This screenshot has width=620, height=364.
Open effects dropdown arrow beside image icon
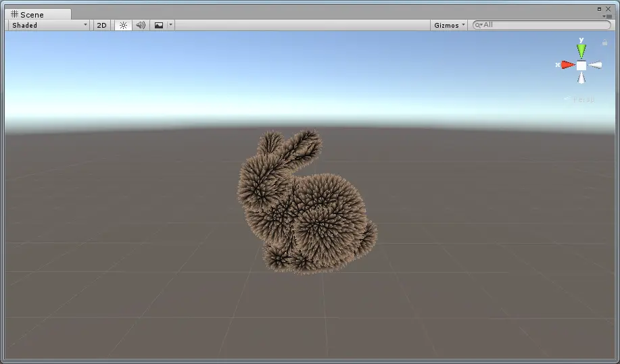[170, 25]
